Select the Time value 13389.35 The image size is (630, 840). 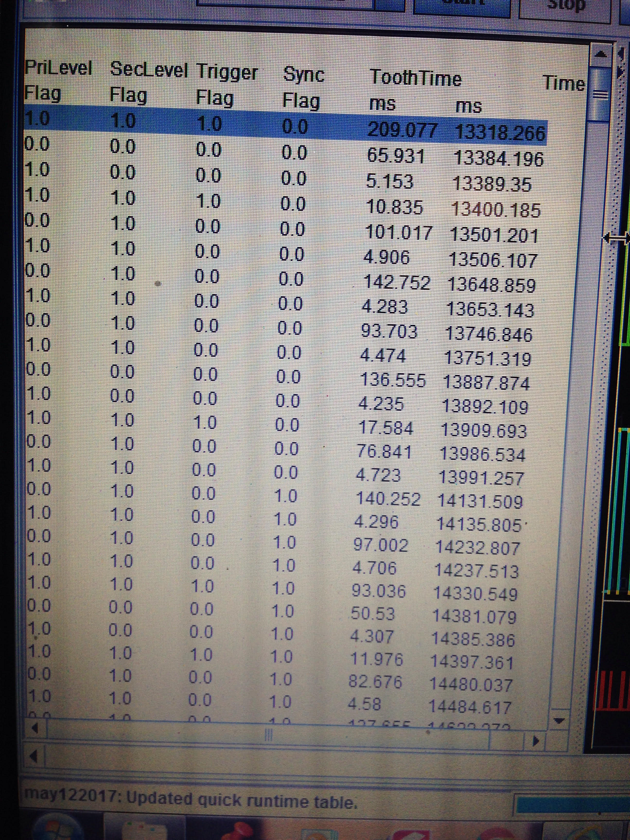click(492, 184)
